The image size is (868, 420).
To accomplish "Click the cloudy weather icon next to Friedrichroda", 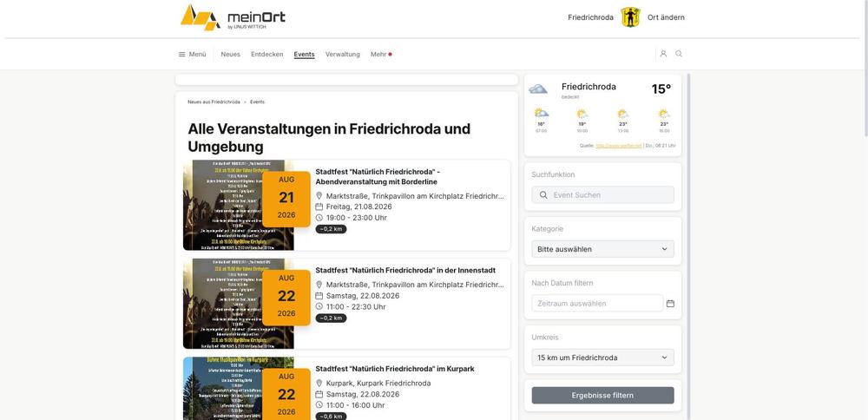I will (538, 89).
